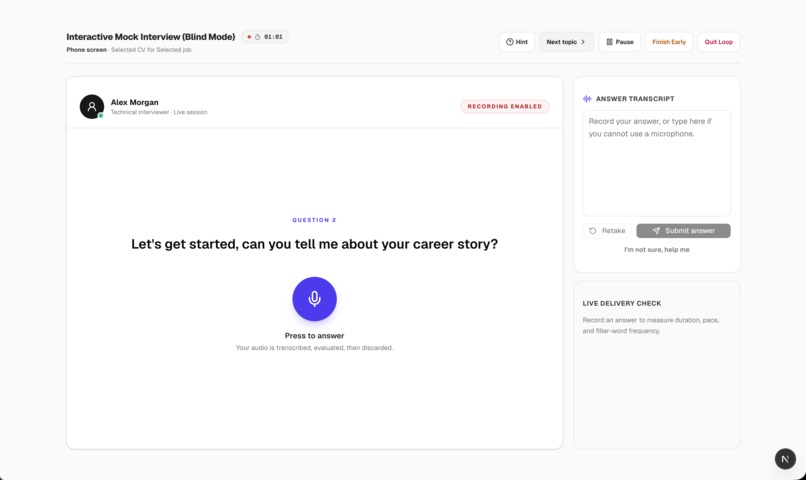Click the career story question text
The height and width of the screenshot is (480, 806).
(315, 244)
